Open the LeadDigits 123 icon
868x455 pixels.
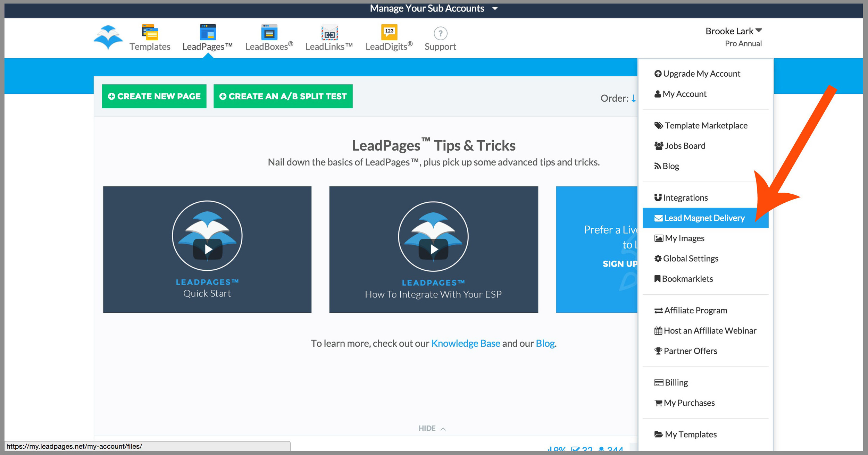pyautogui.click(x=389, y=32)
